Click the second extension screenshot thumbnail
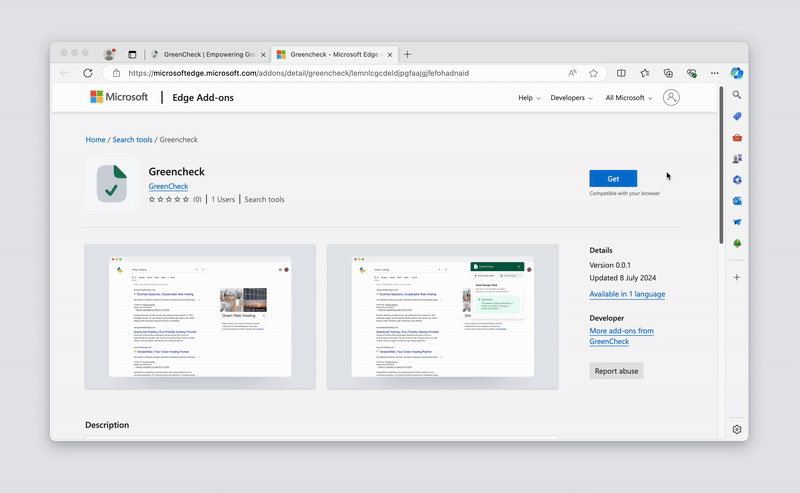The height and width of the screenshot is (493, 800). point(442,316)
